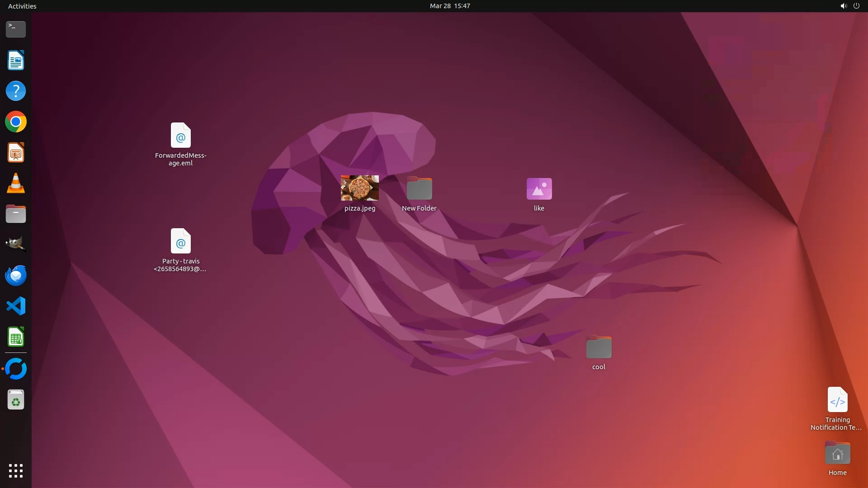Launch VLC media player
868x488 pixels.
tap(16, 183)
